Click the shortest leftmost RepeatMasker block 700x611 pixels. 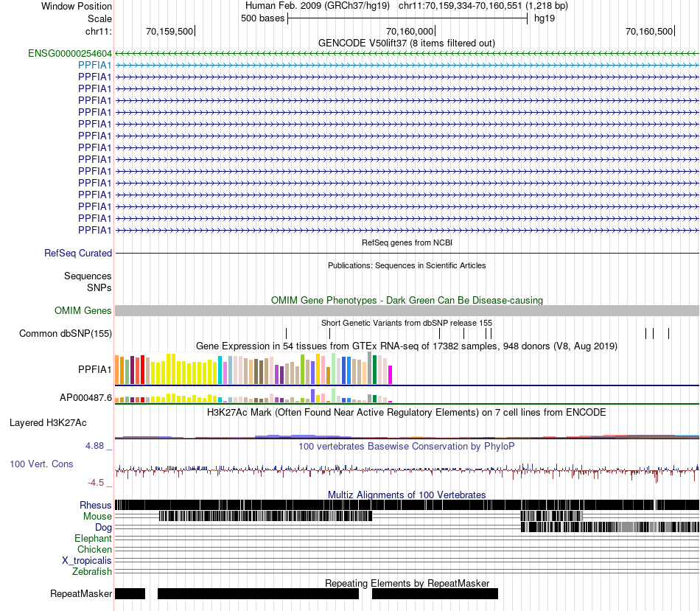pos(130,593)
